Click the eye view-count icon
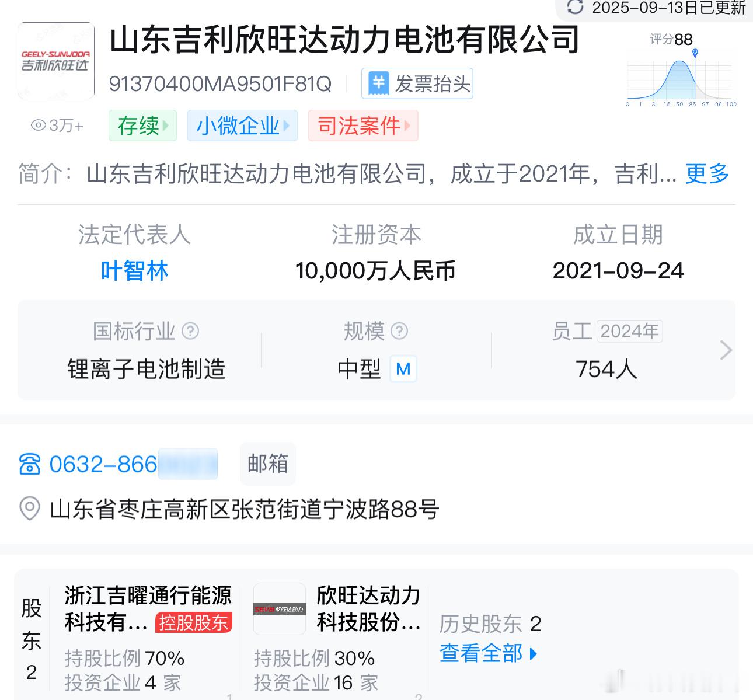The image size is (753, 700). pos(39,125)
